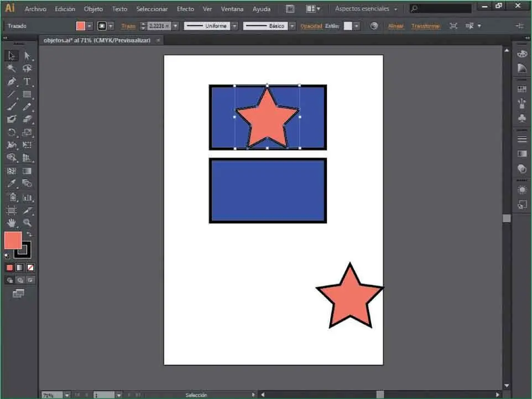This screenshot has height=399, width=532.
Task: Click the Opacidad link
Action: click(x=311, y=26)
